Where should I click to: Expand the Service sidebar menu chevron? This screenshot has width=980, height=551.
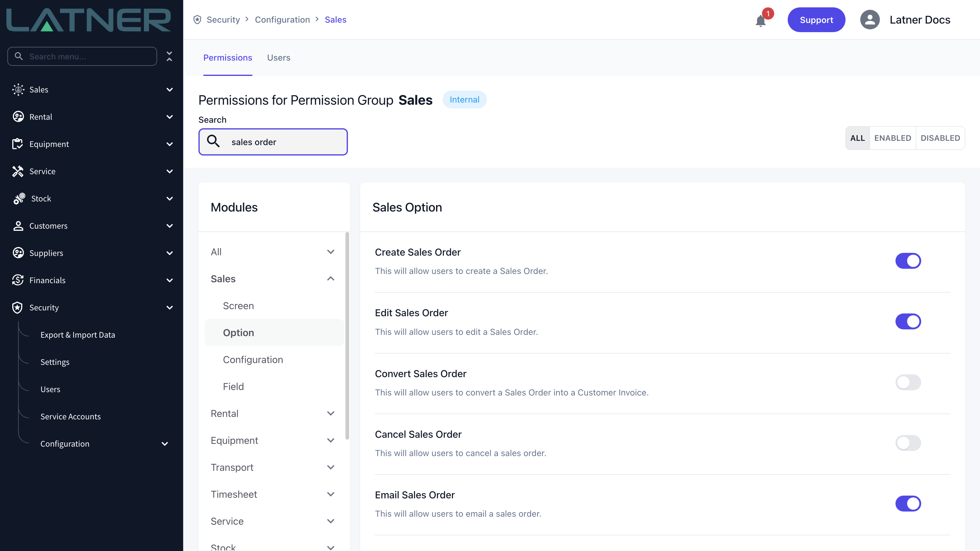click(x=170, y=171)
